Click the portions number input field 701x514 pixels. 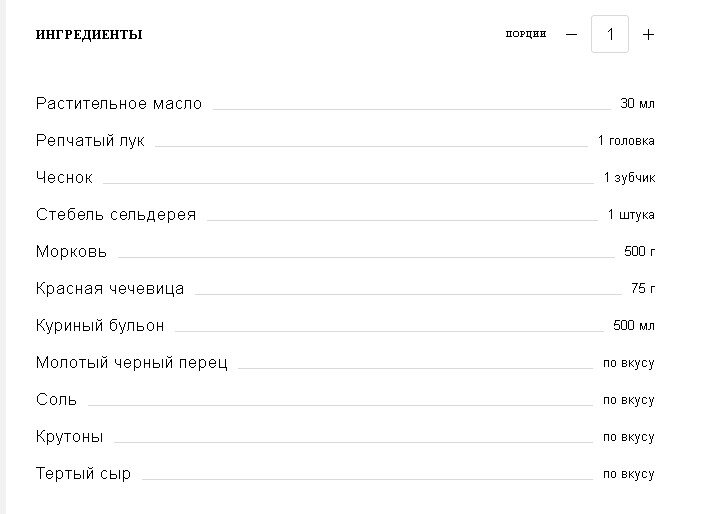(610, 34)
